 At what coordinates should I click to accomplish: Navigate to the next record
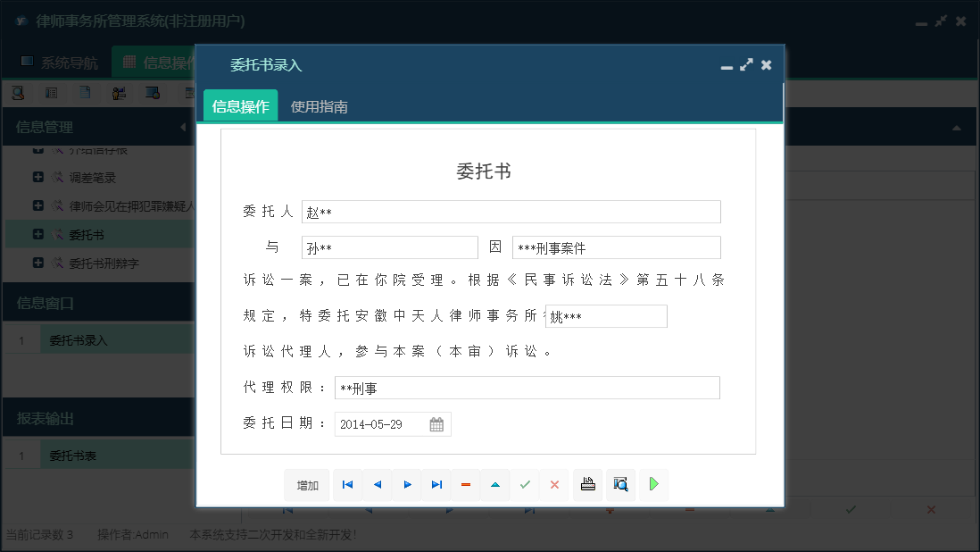(x=407, y=485)
